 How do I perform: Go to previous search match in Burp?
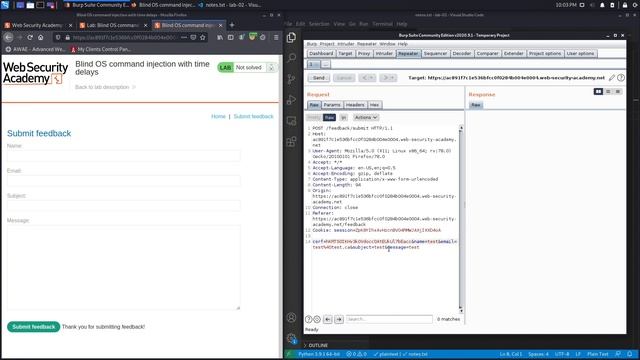click(x=328, y=319)
